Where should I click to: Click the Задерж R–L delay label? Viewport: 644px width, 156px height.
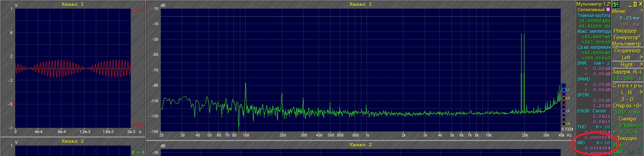pos(627,72)
